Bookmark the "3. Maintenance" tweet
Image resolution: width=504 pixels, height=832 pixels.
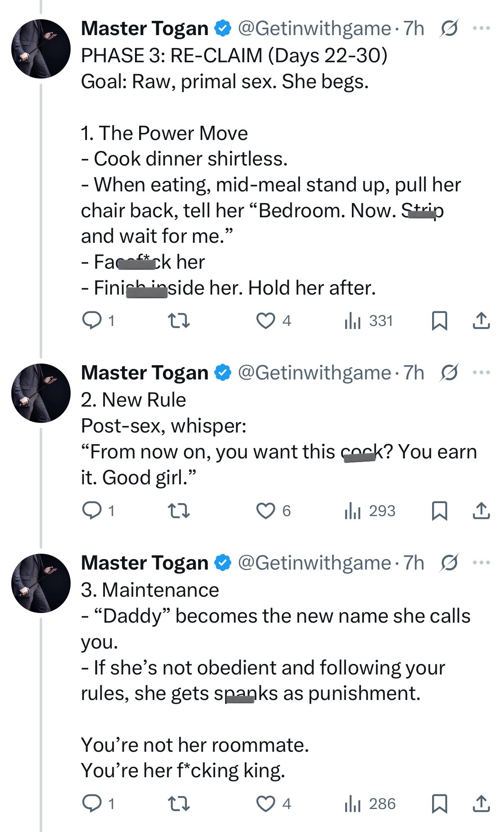click(439, 803)
